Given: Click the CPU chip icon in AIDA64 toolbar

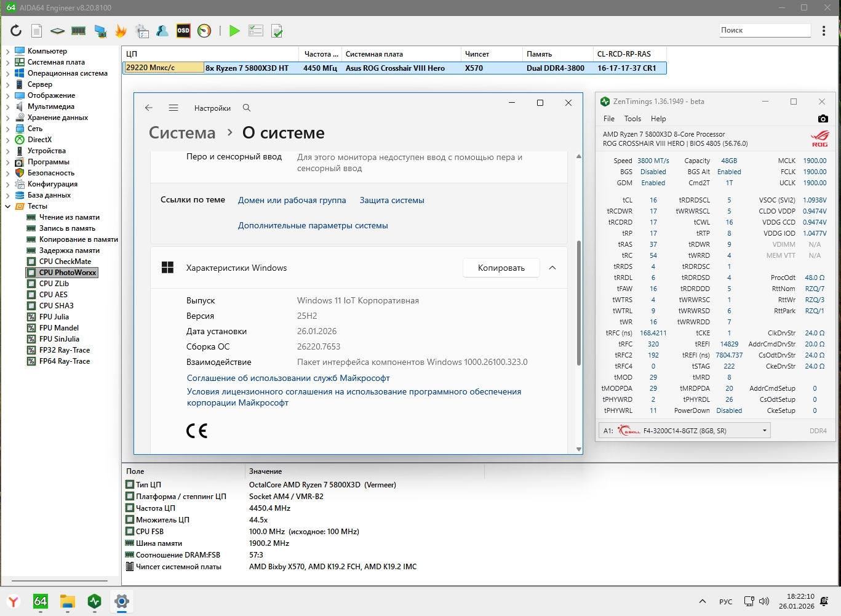Looking at the screenshot, I should [57, 30].
